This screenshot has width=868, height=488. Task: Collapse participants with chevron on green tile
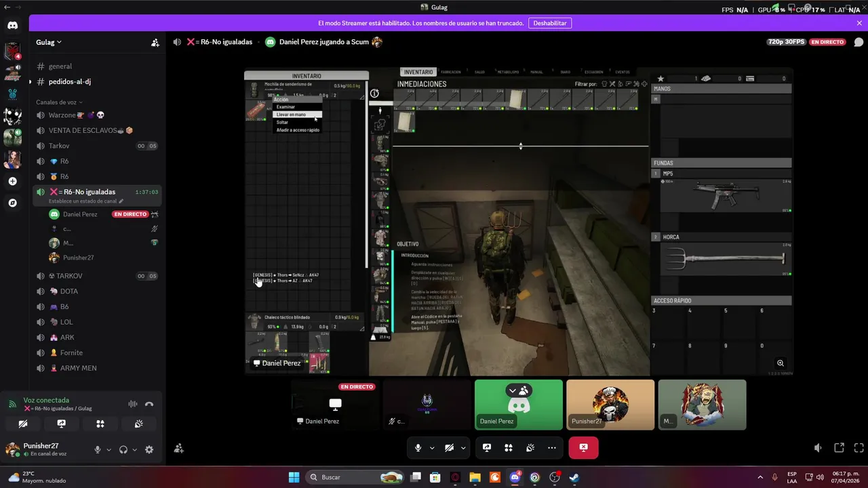[519, 390]
